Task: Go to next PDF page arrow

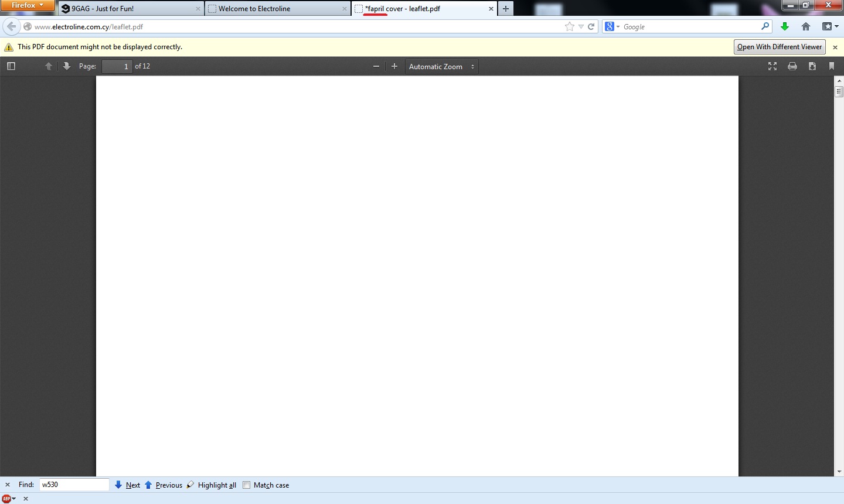Action: [67, 66]
